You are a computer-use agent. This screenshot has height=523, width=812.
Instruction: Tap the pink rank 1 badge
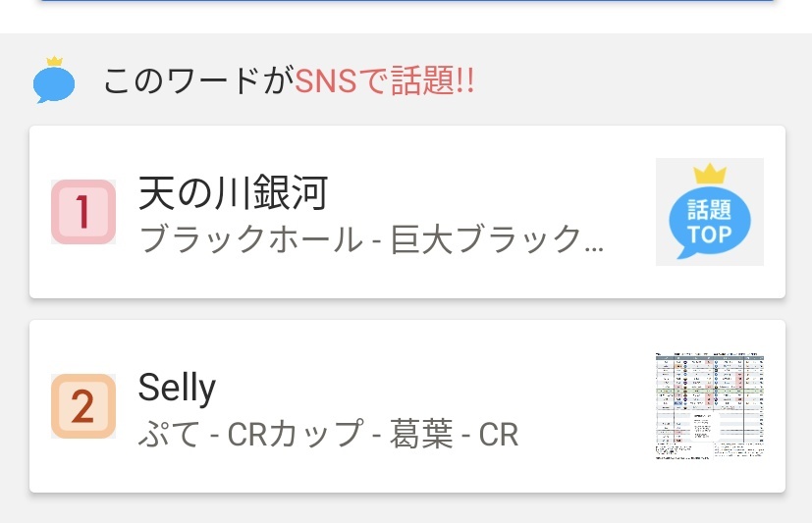point(83,212)
